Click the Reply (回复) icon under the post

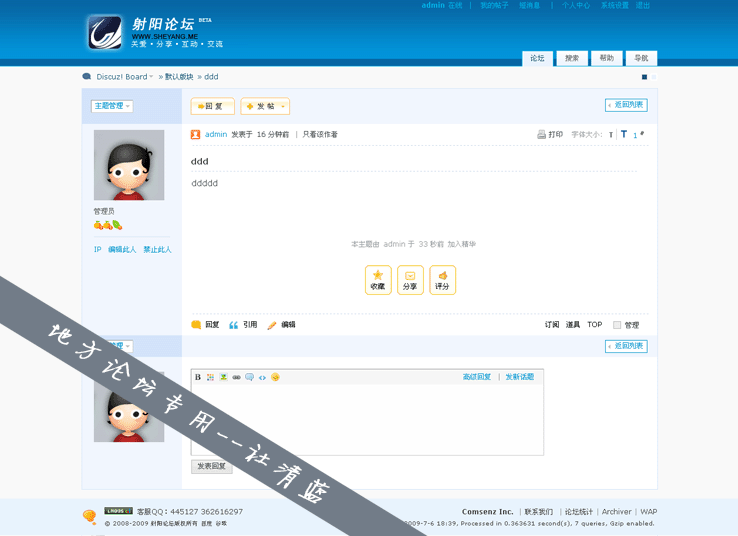pos(196,325)
